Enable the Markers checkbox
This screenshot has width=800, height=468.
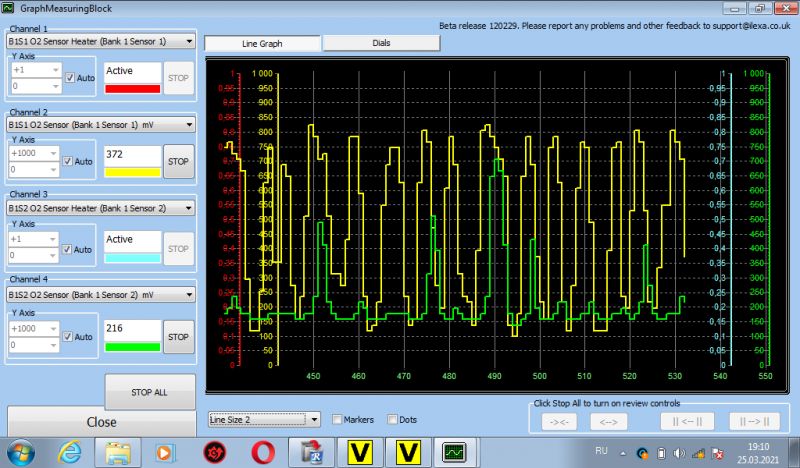point(337,419)
